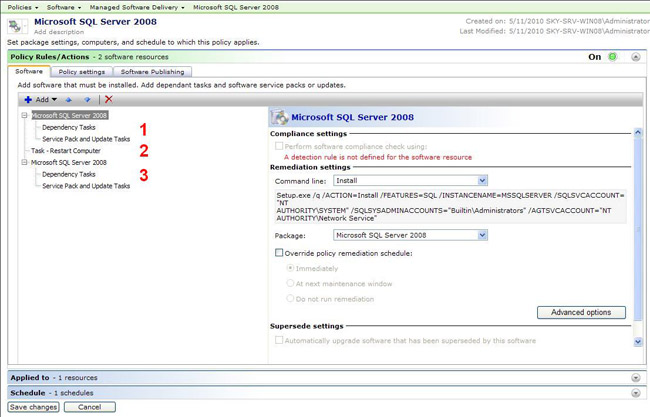Click the Microsoft SQL Server 2008 page title

(x=95, y=22)
